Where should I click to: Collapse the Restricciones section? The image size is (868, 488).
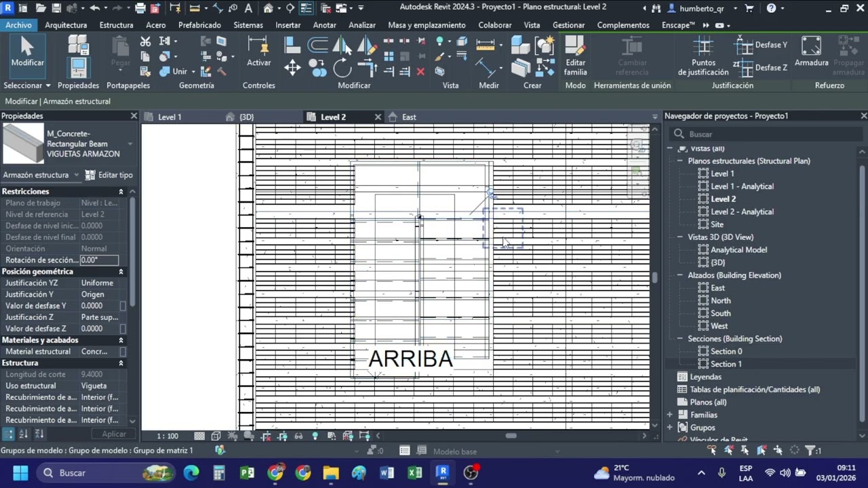pos(121,192)
